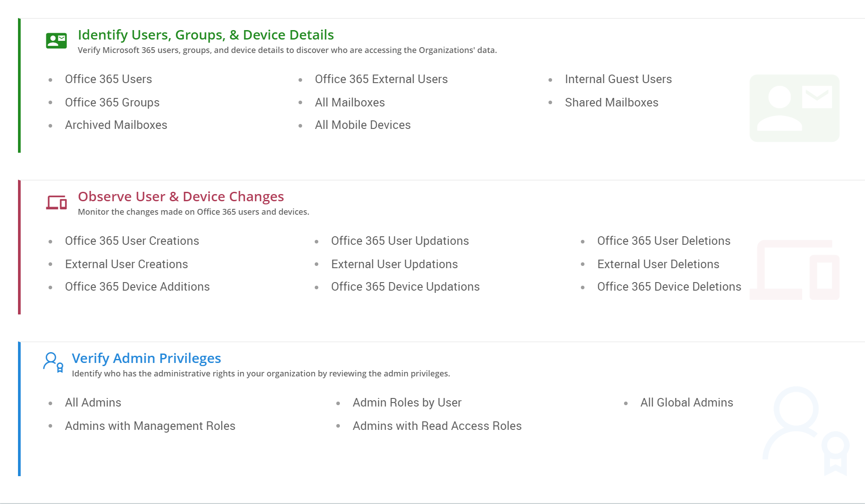The width and height of the screenshot is (865, 504).
Task: Open the All Global Admins report
Action: (687, 402)
